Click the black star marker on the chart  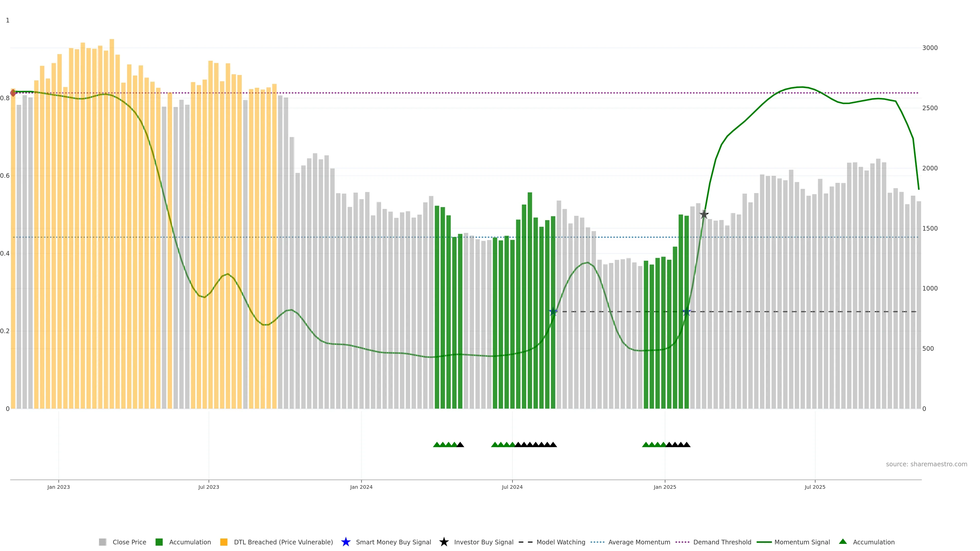pos(704,215)
